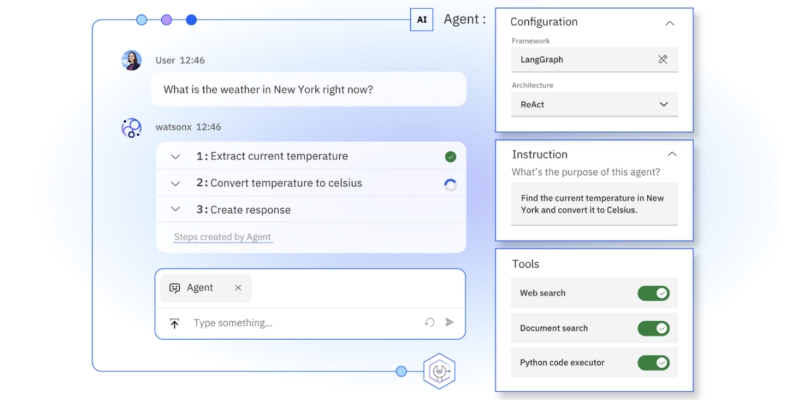The image size is (800, 400).
Task: Collapse the Instruction section
Action: click(672, 155)
